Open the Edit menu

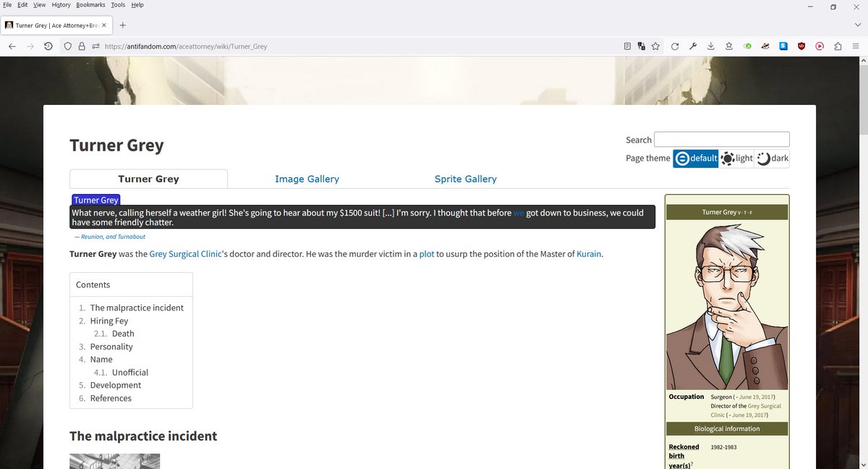(x=22, y=5)
